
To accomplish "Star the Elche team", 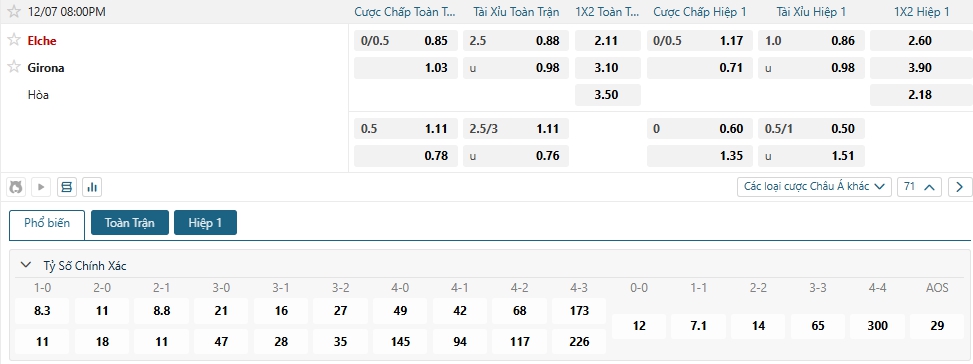I will (x=14, y=40).
